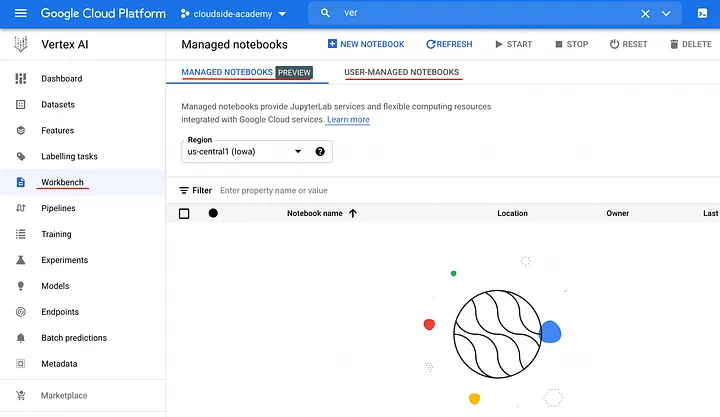Click the Endpoints target icon
This screenshot has width=720, height=417.
tap(21, 312)
